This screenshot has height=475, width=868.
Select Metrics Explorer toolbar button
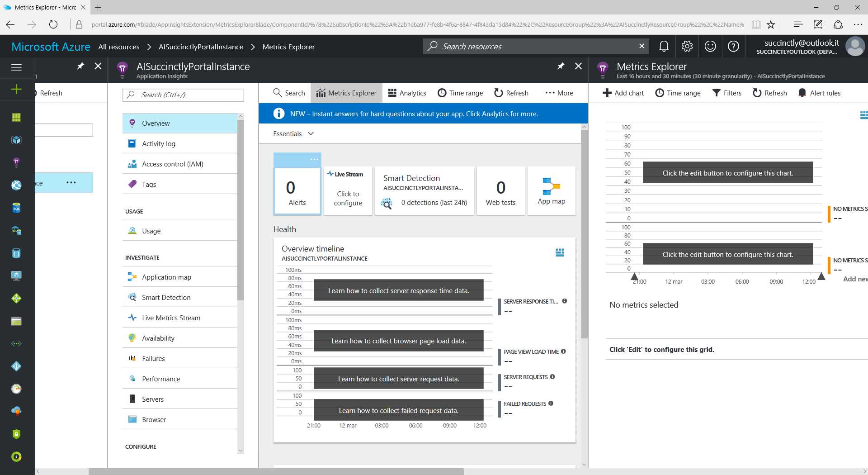[347, 93]
